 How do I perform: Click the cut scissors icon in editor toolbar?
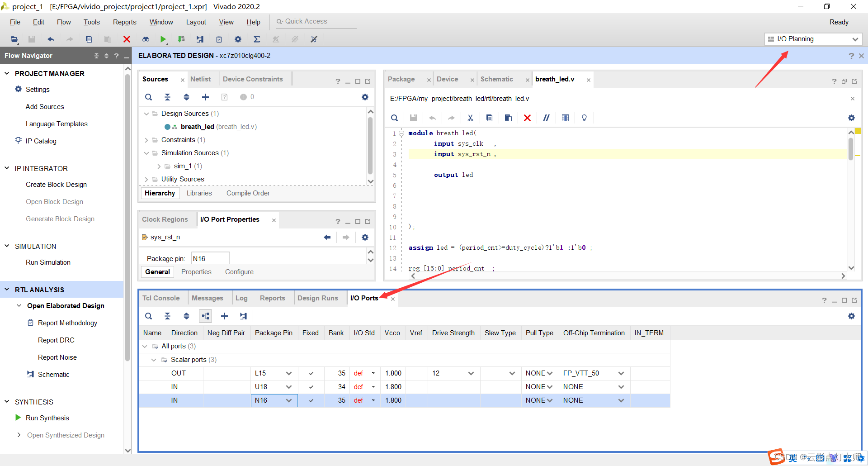click(x=470, y=118)
